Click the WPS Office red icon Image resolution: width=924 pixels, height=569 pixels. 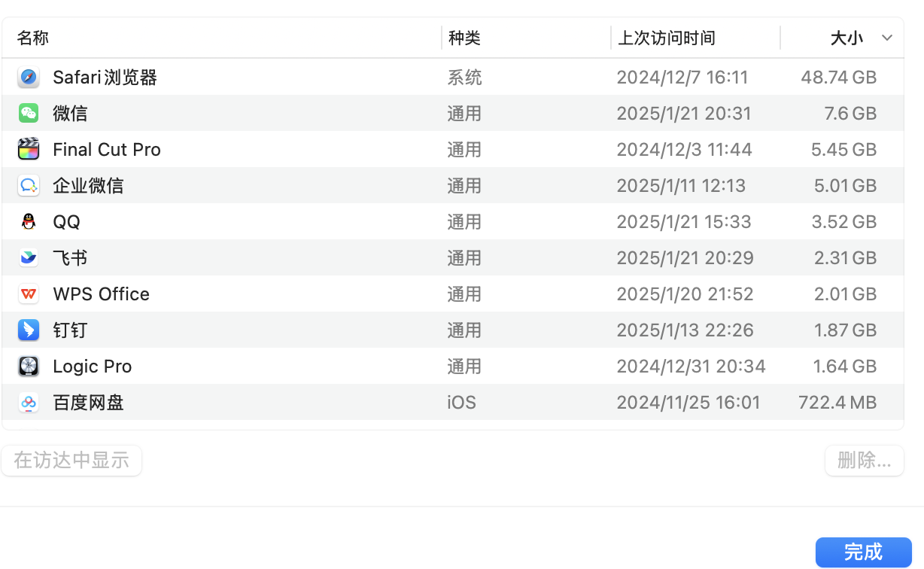pyautogui.click(x=29, y=294)
